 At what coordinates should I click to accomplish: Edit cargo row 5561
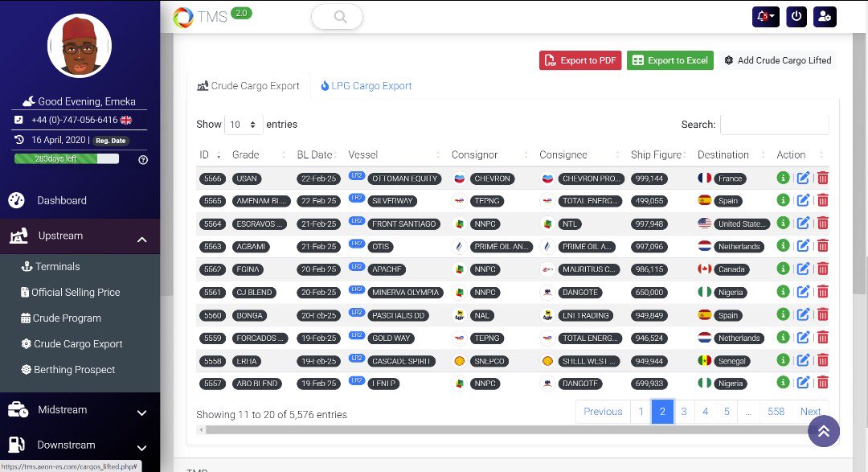coord(803,291)
